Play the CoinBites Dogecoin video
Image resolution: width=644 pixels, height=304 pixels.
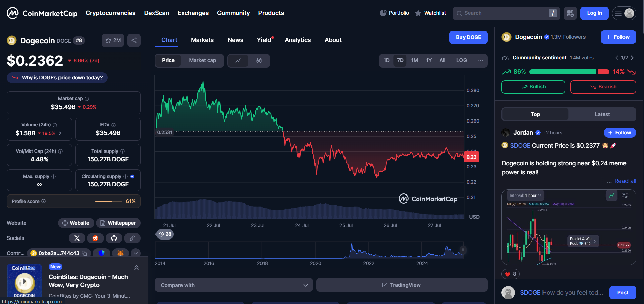[x=24, y=281]
